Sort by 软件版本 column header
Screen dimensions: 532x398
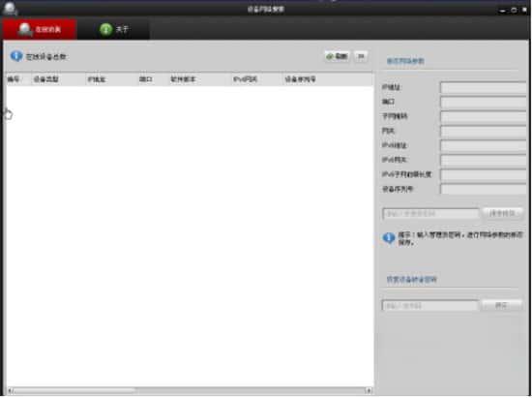(183, 79)
